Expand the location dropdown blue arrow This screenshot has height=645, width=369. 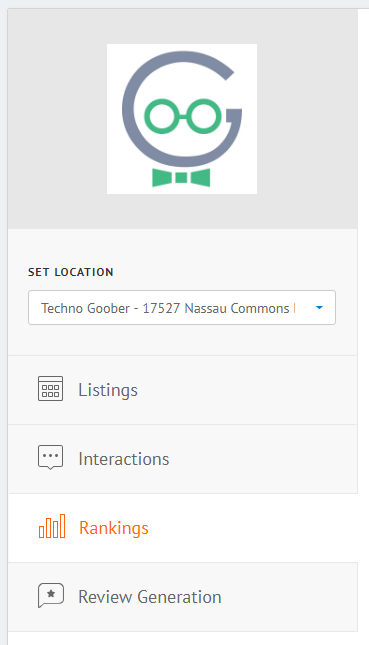click(x=319, y=308)
